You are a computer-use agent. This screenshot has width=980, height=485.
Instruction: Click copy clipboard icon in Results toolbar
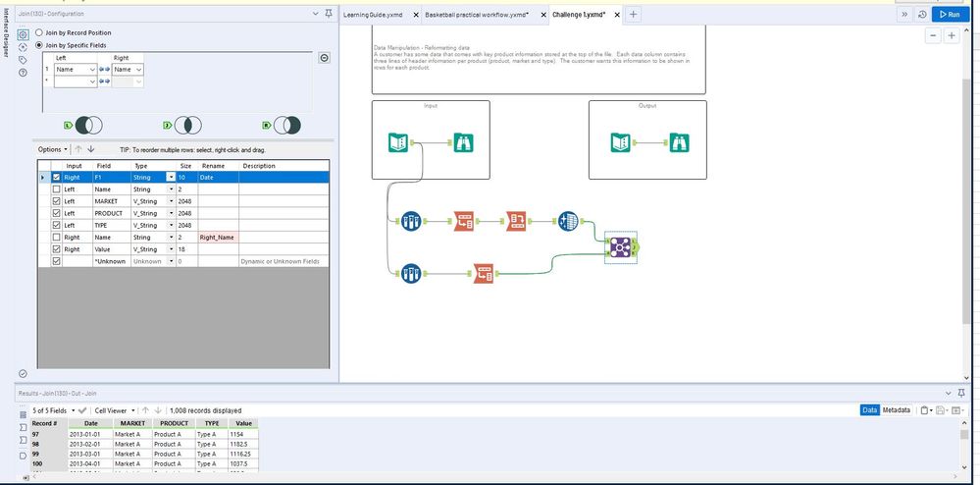pyautogui.click(x=924, y=410)
